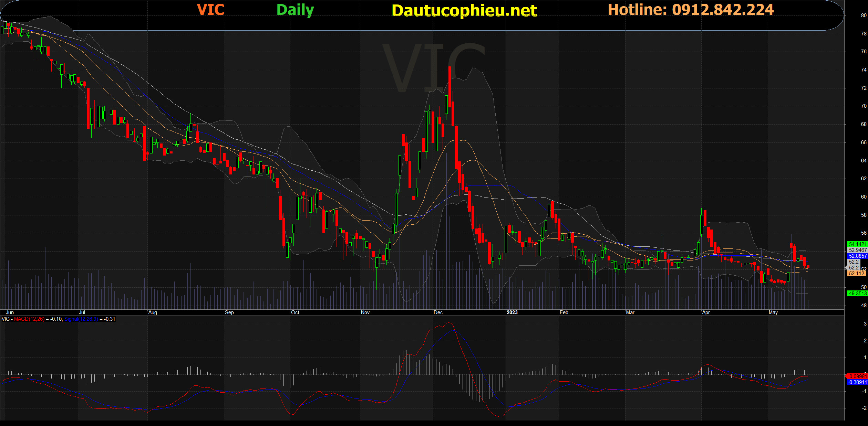This screenshot has height=426, width=868.
Task: Click the Sep marker on the time axis
Action: (x=229, y=312)
